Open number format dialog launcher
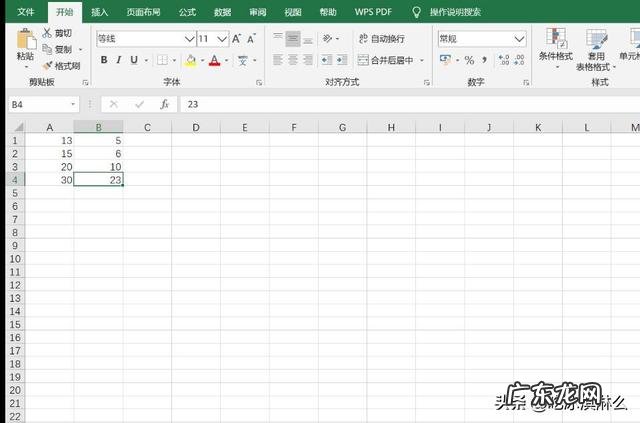 pyautogui.click(x=526, y=82)
